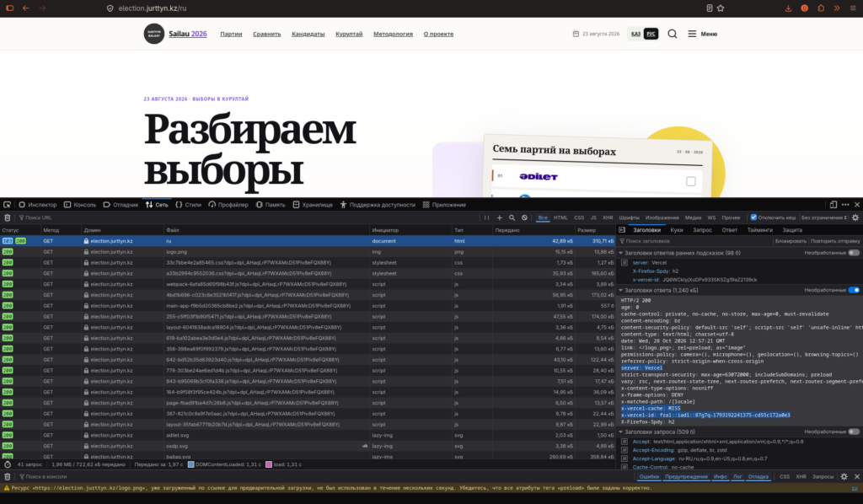Click the site shield info icon
The image size is (863, 504).
coord(110,8)
